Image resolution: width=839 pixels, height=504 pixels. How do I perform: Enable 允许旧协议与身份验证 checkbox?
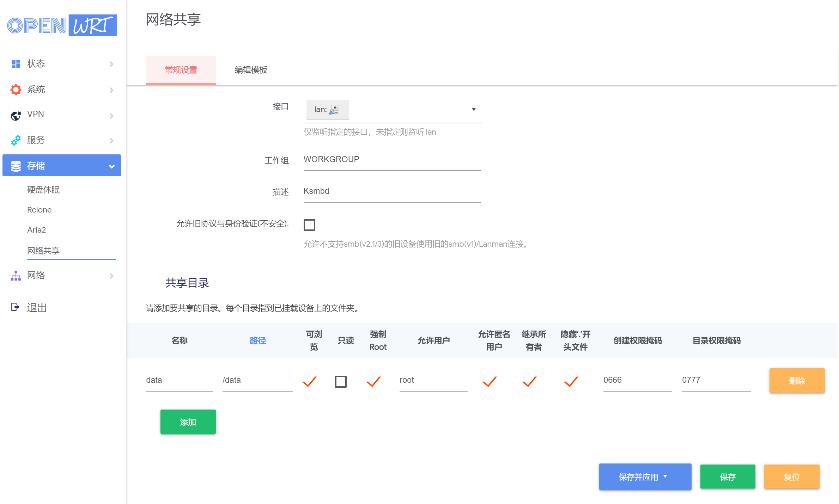pos(309,225)
